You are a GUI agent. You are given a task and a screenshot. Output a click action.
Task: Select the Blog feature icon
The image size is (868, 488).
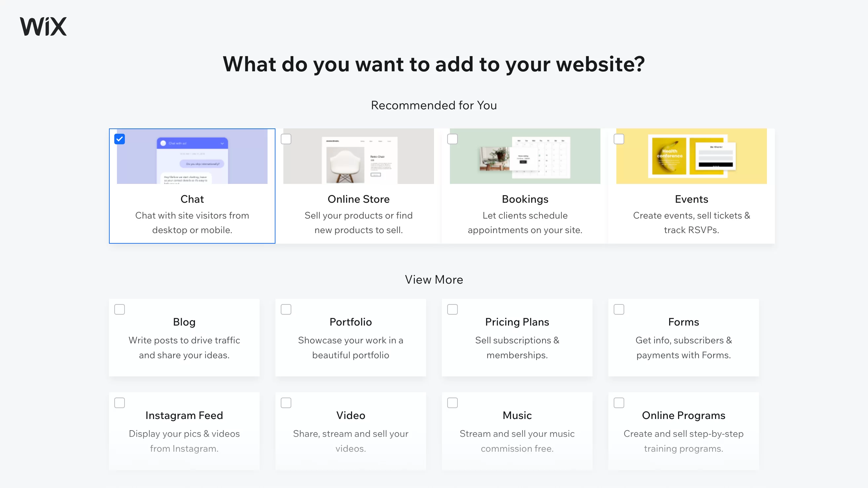point(119,309)
